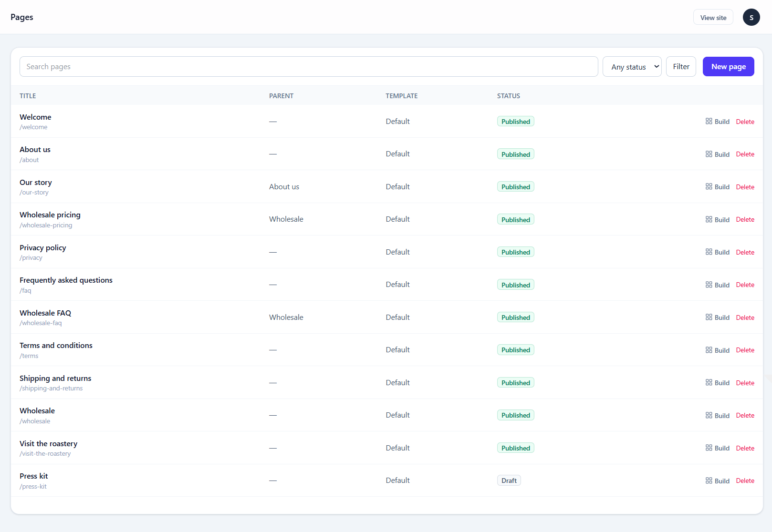Open Build for the About us page
The width and height of the screenshot is (772, 532).
717,154
